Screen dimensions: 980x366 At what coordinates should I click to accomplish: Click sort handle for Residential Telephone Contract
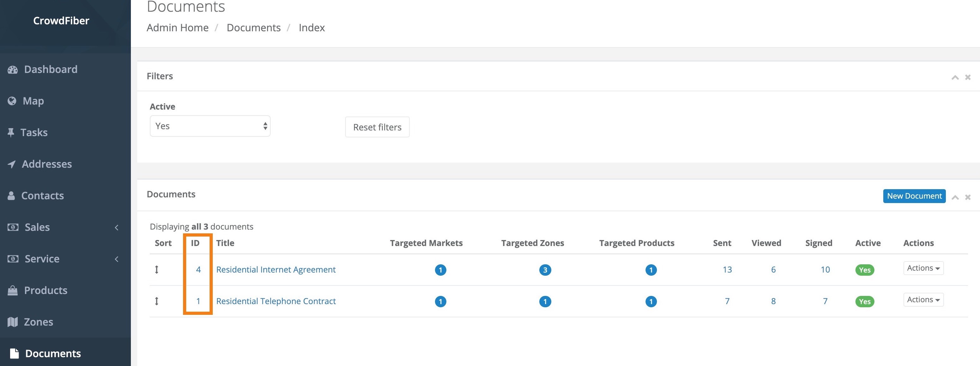point(156,301)
